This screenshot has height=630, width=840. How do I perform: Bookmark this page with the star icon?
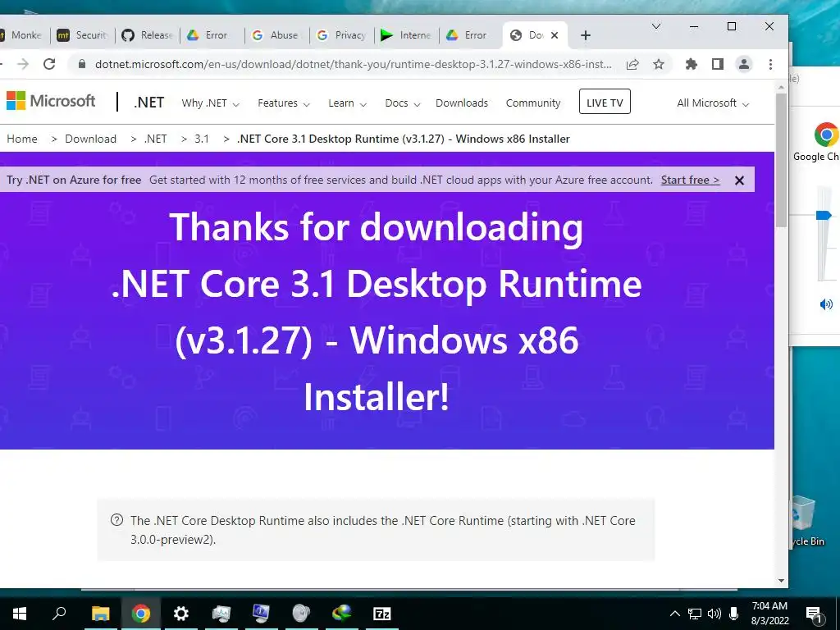[659, 64]
